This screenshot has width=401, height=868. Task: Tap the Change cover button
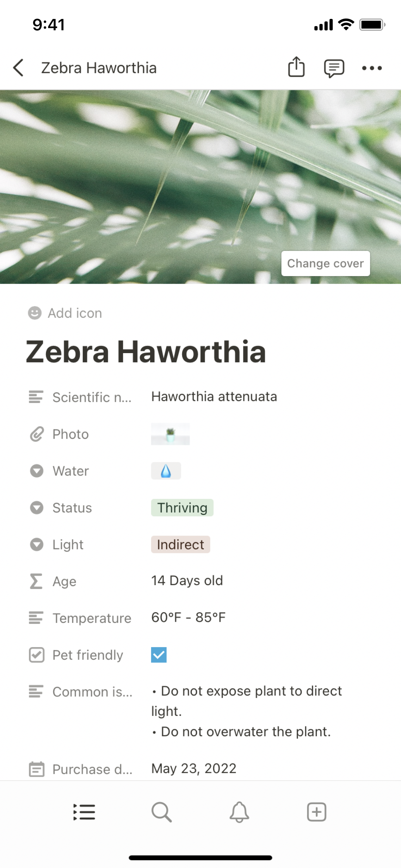coord(325,263)
